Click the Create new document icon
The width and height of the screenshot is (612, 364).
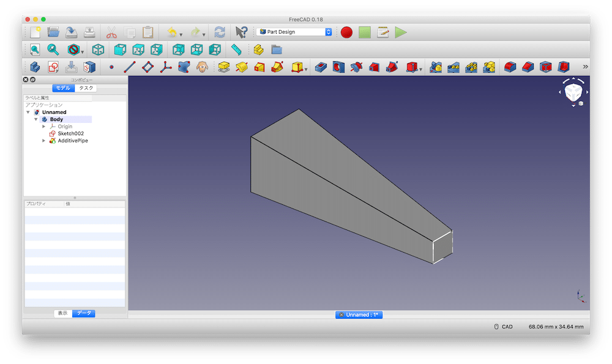click(x=35, y=32)
